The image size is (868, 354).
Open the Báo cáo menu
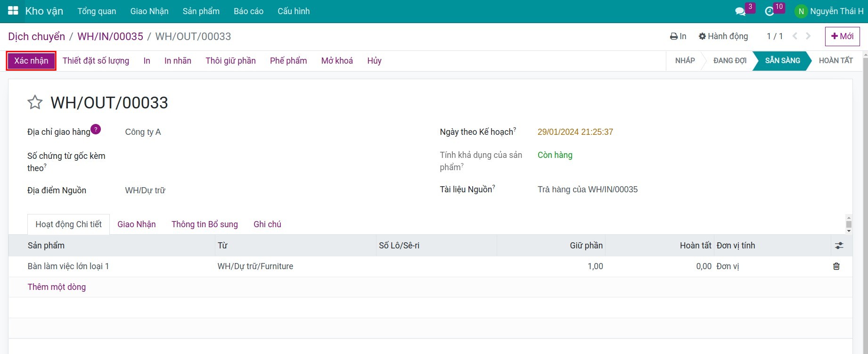click(x=248, y=11)
